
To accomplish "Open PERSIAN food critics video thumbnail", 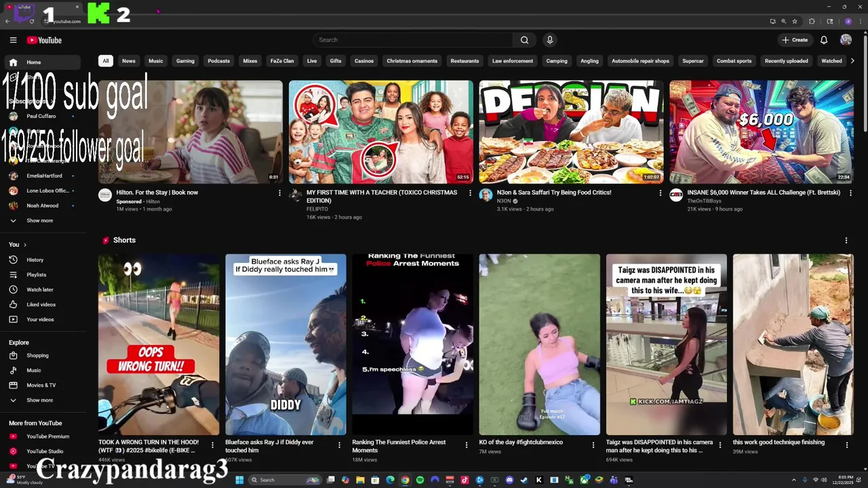I will pyautogui.click(x=571, y=132).
